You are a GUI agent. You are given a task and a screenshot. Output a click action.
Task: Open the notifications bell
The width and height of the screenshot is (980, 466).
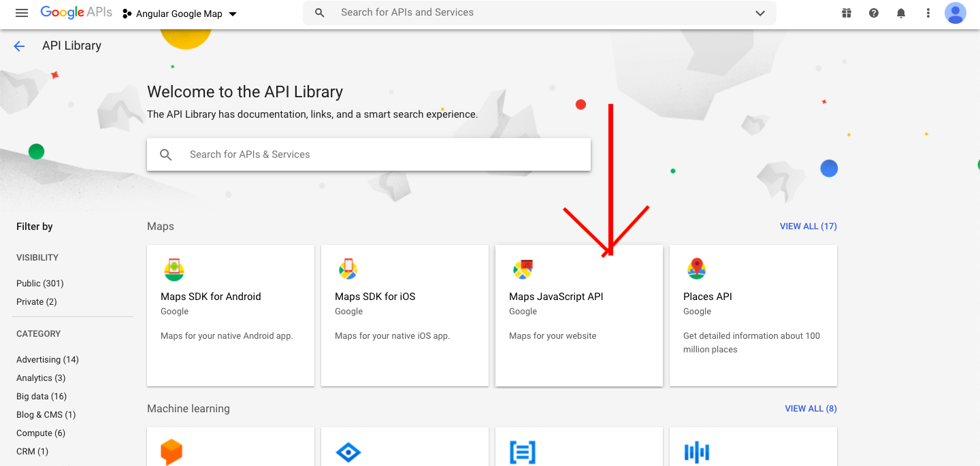(x=901, y=13)
